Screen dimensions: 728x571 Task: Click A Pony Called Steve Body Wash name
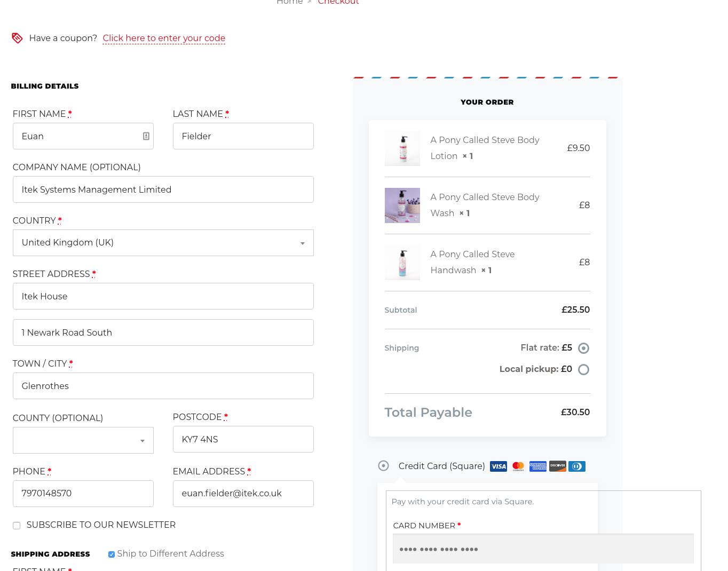(485, 205)
